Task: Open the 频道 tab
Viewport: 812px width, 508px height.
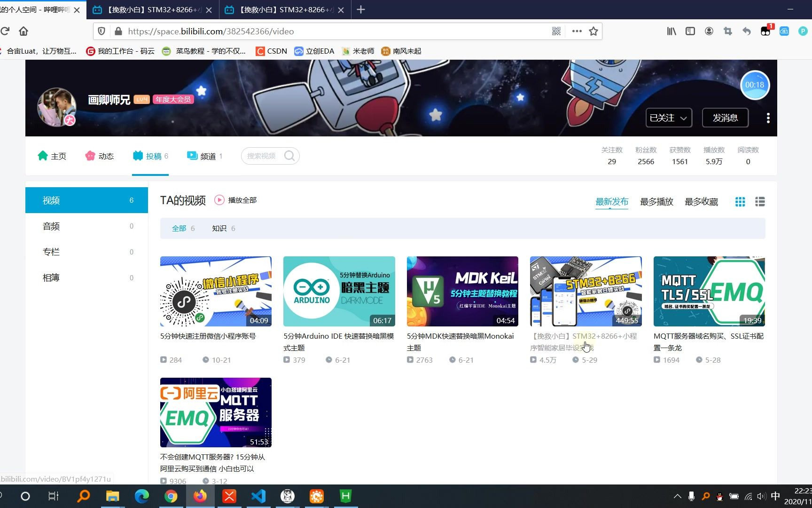Action: point(205,156)
